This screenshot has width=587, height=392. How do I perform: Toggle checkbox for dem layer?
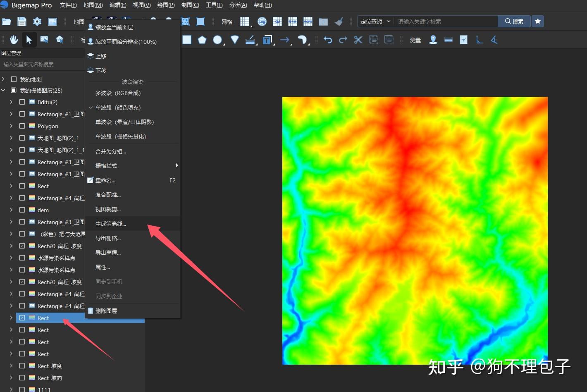[22, 210]
